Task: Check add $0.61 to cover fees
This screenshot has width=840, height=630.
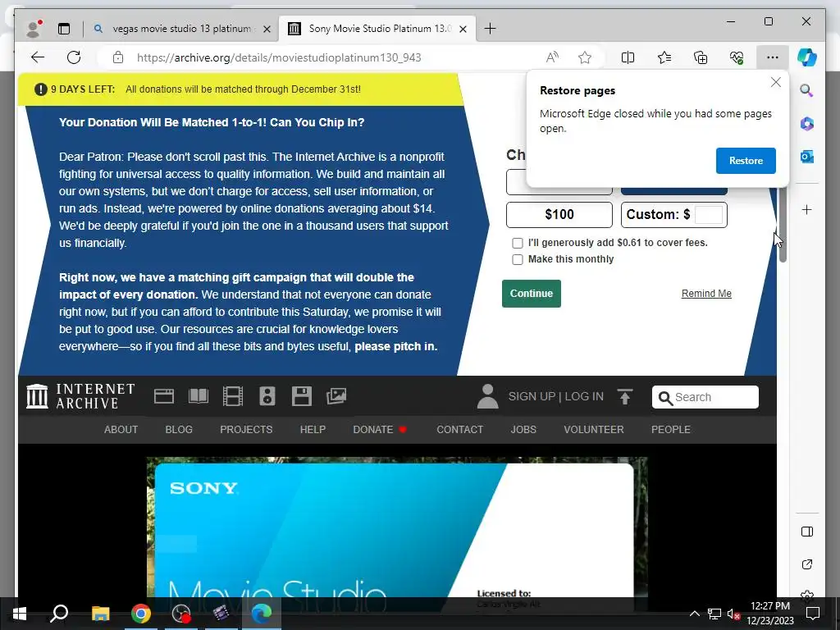Action: pos(518,243)
